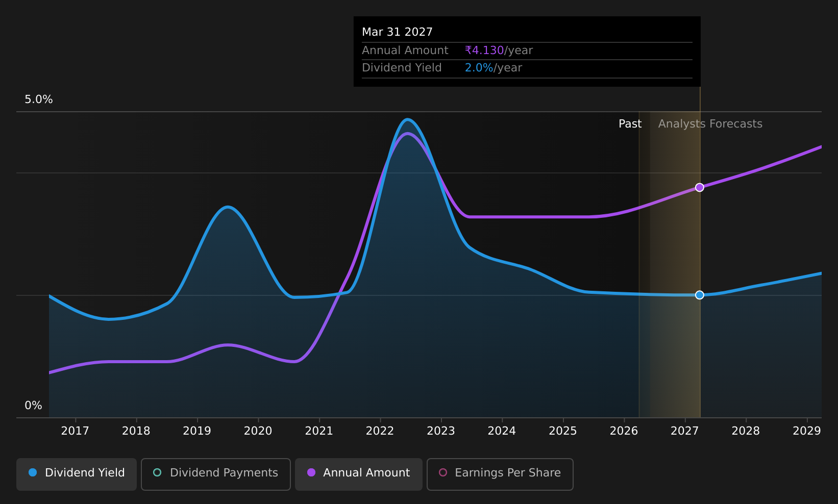Viewport: 838px width, 504px height.
Task: Click the Annual Amount tooltip row label
Action: (405, 51)
